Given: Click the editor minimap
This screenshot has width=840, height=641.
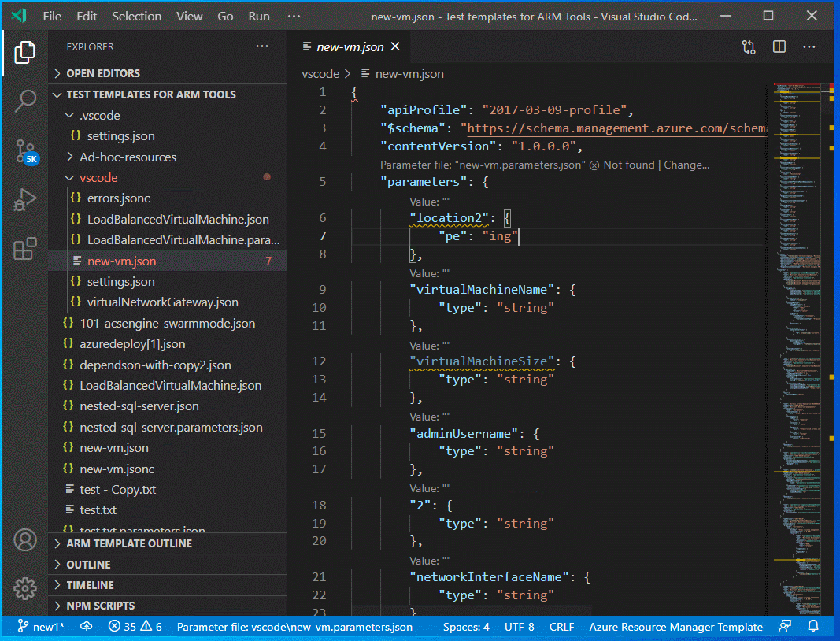Looking at the screenshot, I should pyautogui.click(x=797, y=348).
